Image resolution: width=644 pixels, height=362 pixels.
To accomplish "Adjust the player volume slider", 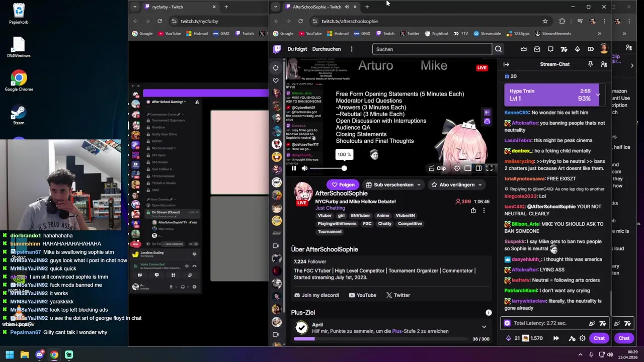I will point(328,168).
